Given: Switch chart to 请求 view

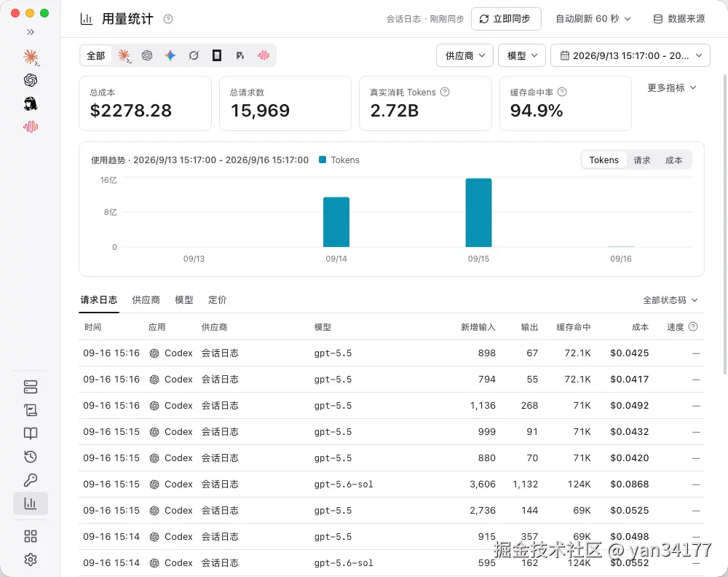Looking at the screenshot, I should coord(641,160).
